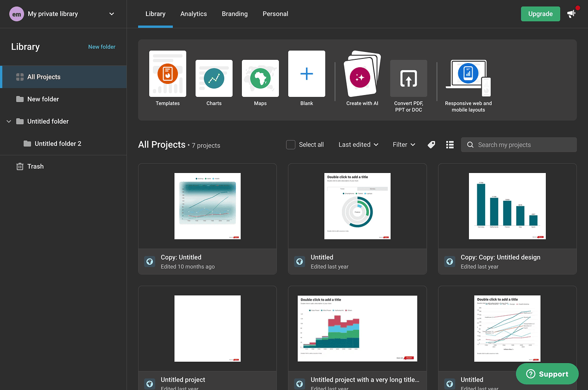Click badge icon on long title project card

point(300,384)
